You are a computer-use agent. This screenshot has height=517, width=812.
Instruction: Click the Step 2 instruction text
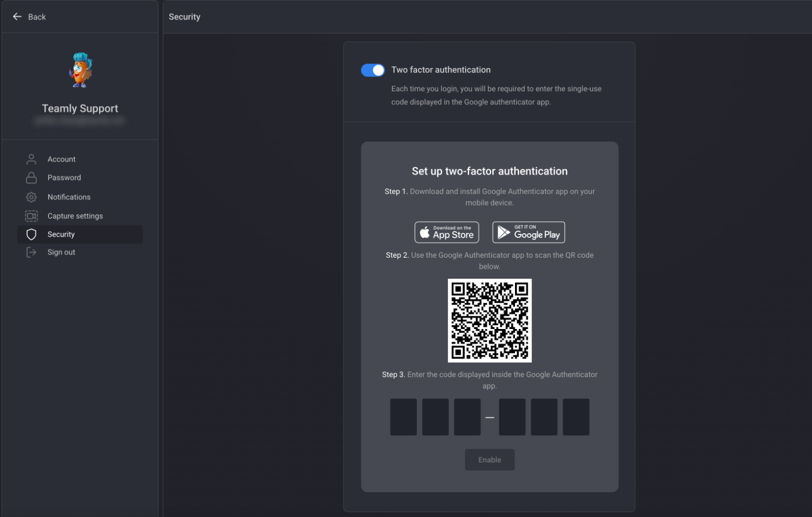click(490, 260)
